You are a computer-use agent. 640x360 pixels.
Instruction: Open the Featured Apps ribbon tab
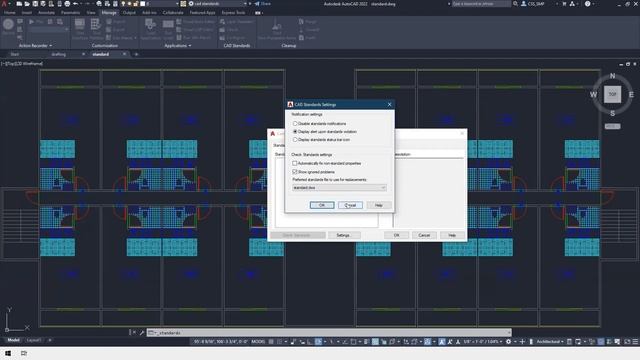tap(202, 13)
